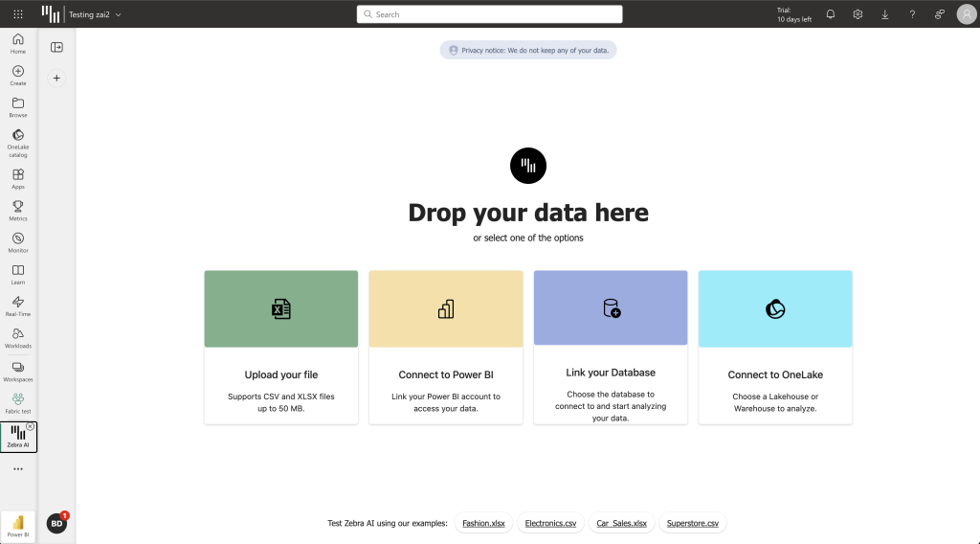Open Create in the sidebar

(x=18, y=75)
